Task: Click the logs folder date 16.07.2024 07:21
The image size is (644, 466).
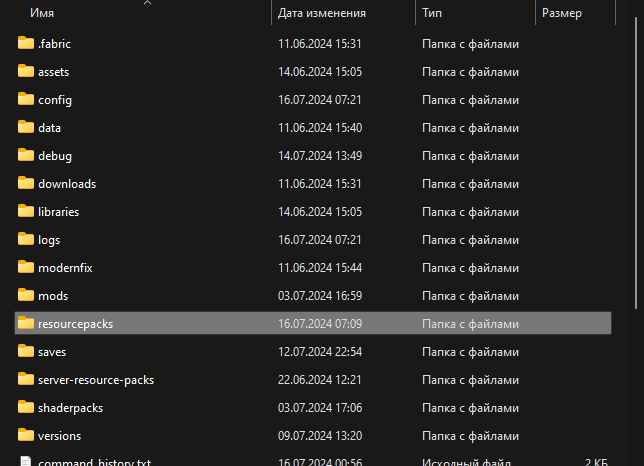Action: point(319,240)
